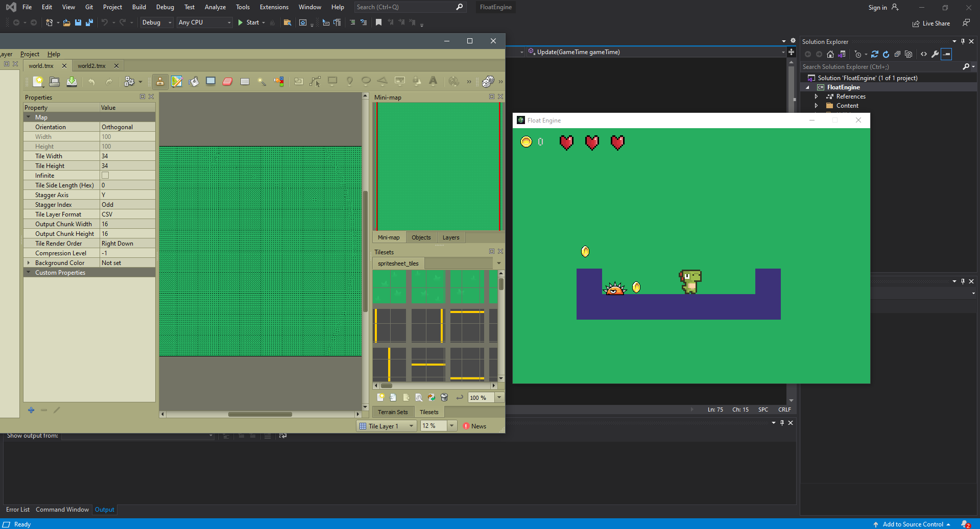
Task: Enable the Infinite map checkbox
Action: pos(105,175)
